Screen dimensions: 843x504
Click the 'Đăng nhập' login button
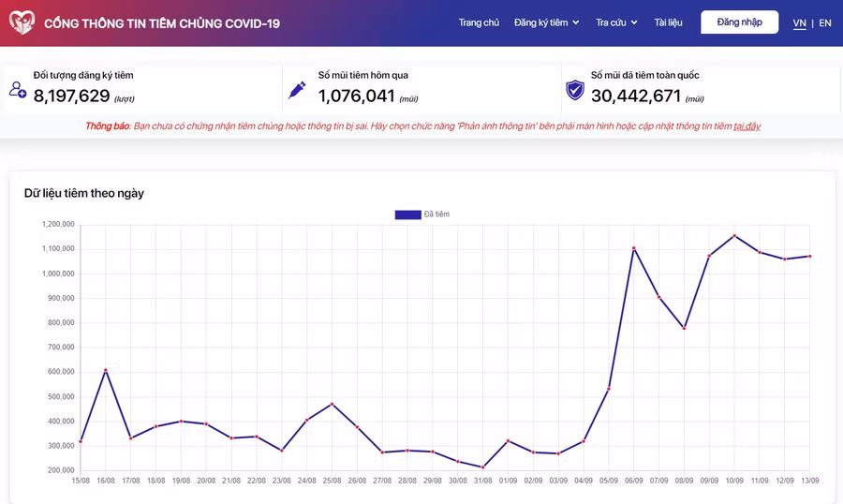coord(739,22)
